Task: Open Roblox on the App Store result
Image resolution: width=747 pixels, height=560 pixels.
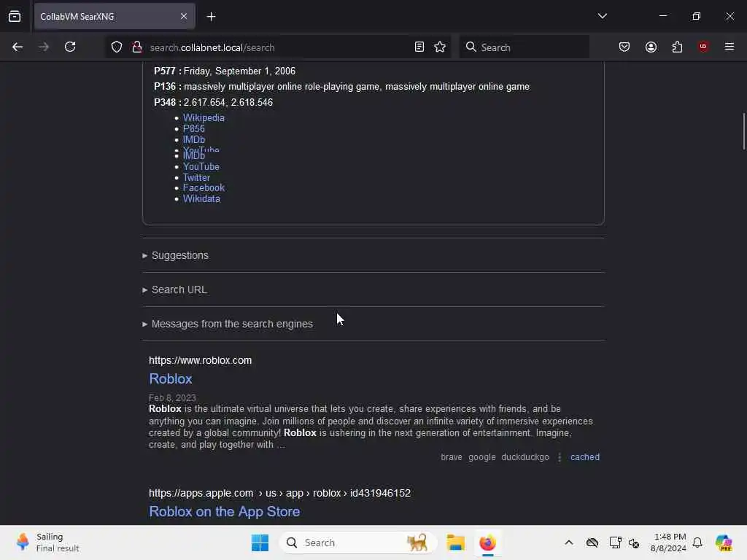Action: [225, 511]
